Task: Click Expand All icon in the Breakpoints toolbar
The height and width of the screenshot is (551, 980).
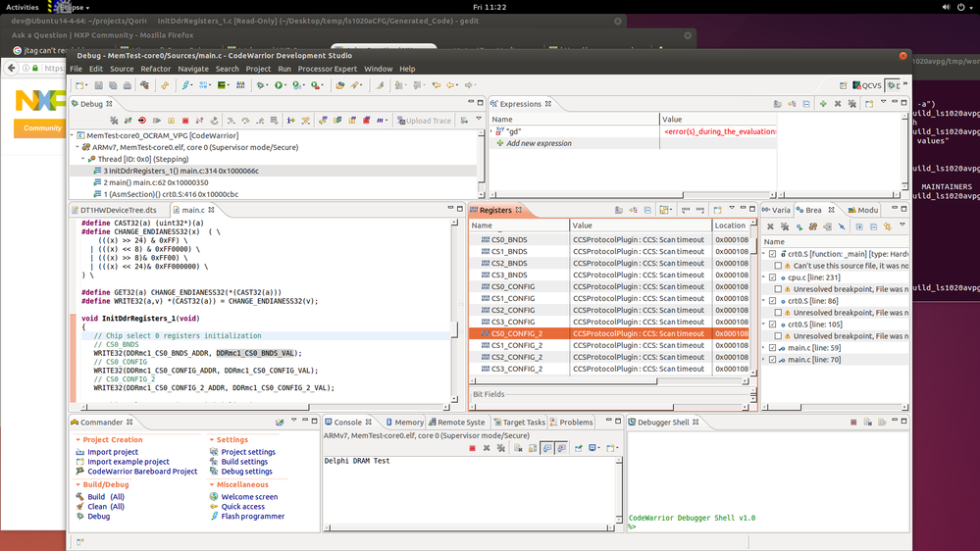Action: pyautogui.click(x=859, y=226)
